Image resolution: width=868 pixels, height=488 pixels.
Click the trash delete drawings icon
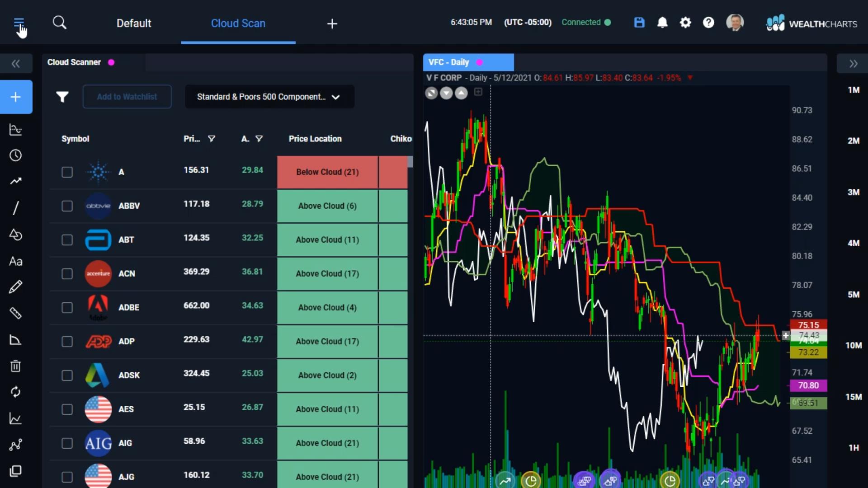16,366
